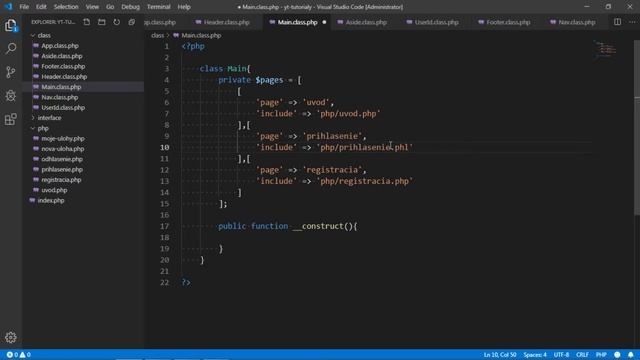Click the Refresh Explorer icon
The width and height of the screenshot is (640, 360).
coord(117,22)
